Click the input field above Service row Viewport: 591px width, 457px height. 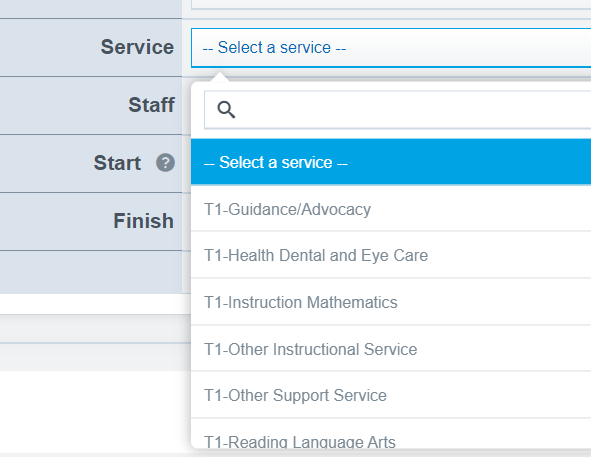(391, 5)
